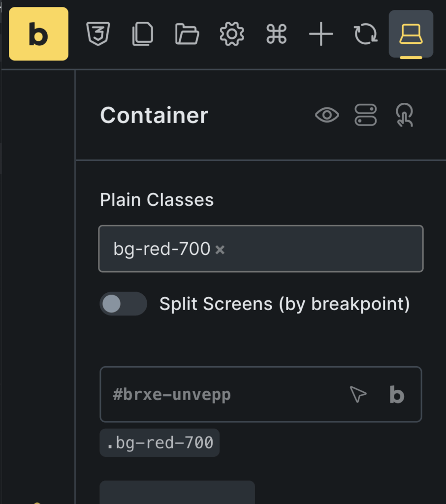
Task: Add a new element with the plus icon
Action: (321, 34)
